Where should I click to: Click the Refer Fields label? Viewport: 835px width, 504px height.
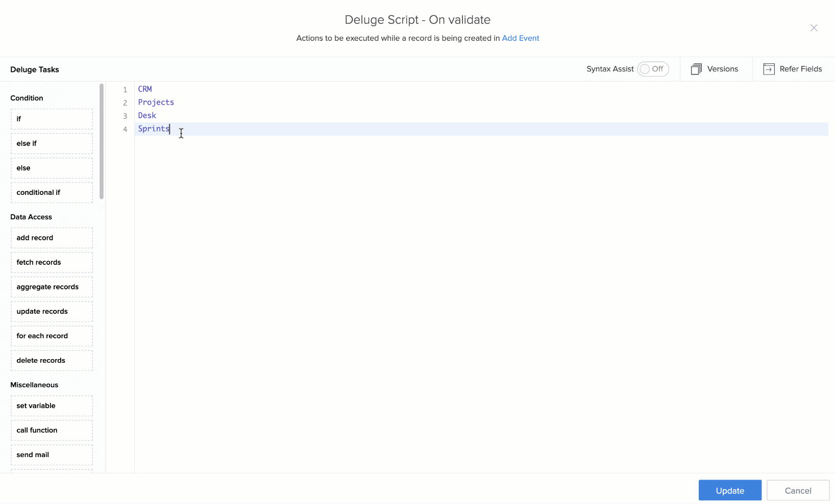[x=801, y=69]
